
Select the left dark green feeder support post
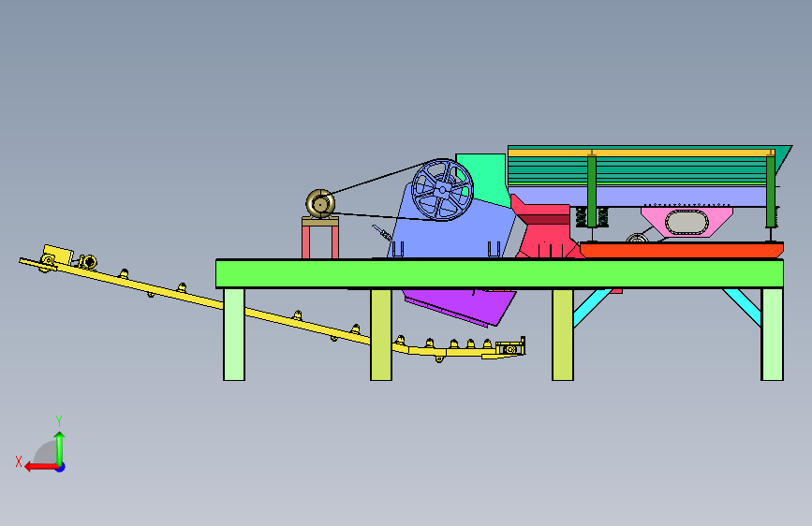592,190
